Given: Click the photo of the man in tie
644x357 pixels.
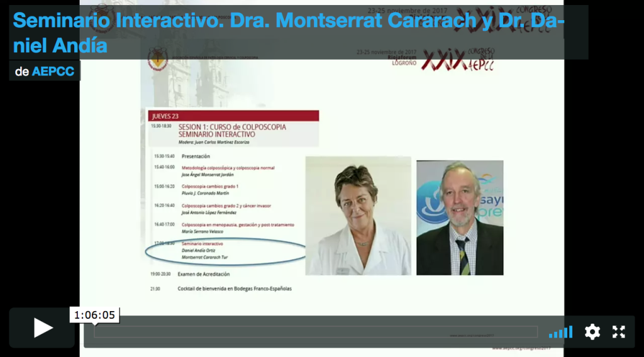Looking at the screenshot, I should [x=460, y=217].
